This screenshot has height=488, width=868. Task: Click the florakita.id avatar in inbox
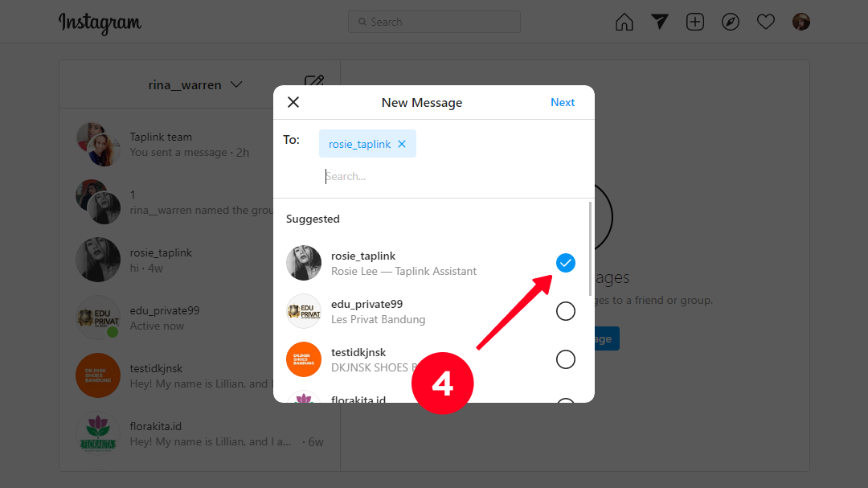point(98,433)
